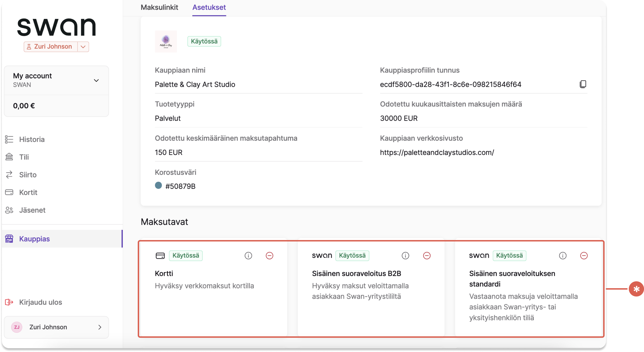This screenshot has width=644, height=352.
Task: Open Siirto transfers page
Action: (28, 175)
